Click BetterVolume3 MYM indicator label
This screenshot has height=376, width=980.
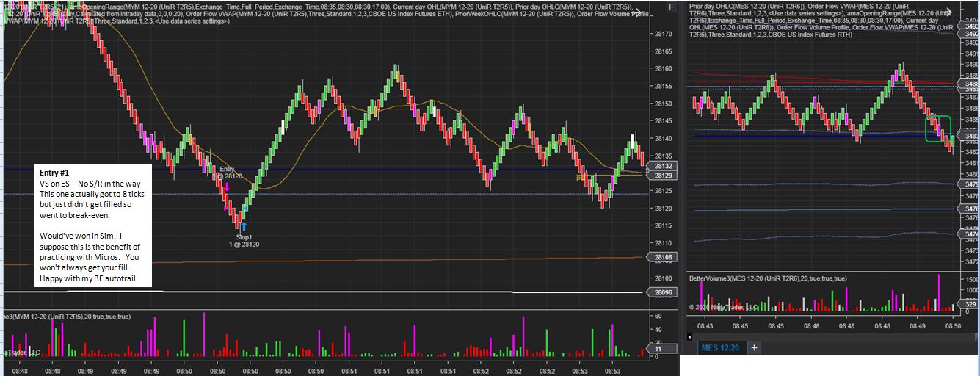pos(66,317)
